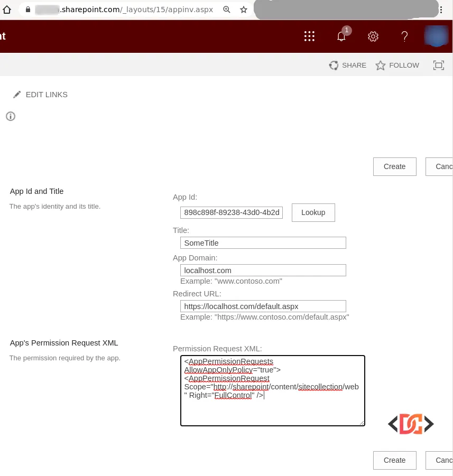453x476 pixels.
Task: Activate Focus on Content mode icon
Action: point(439,65)
